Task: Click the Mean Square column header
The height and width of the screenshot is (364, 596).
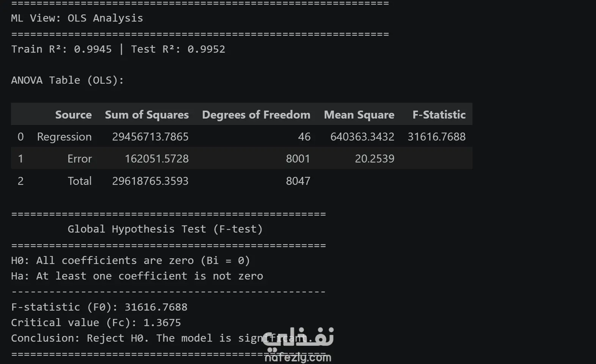Action: 359,115
